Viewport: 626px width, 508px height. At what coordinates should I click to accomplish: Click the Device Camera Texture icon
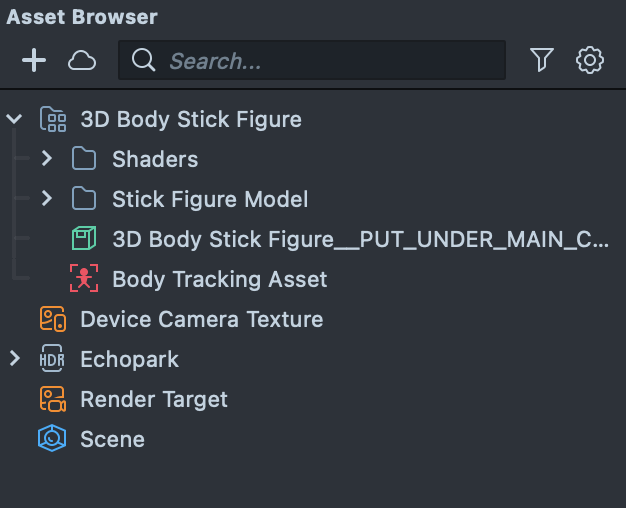pyautogui.click(x=52, y=319)
